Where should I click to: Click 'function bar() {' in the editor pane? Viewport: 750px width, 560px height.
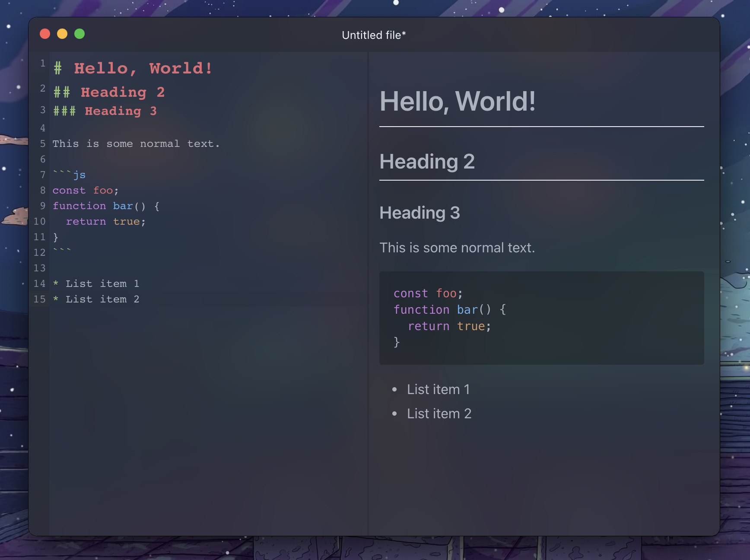click(106, 206)
